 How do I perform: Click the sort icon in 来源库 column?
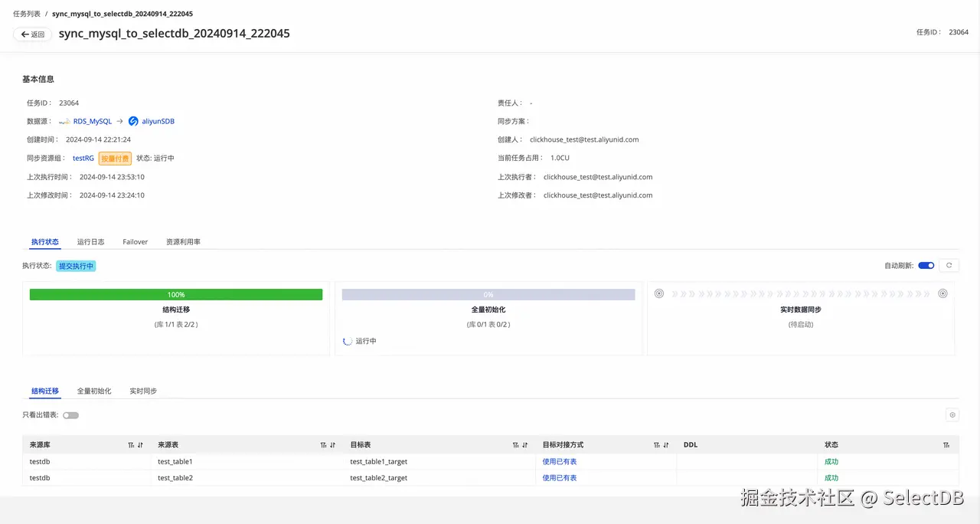pyautogui.click(x=140, y=445)
